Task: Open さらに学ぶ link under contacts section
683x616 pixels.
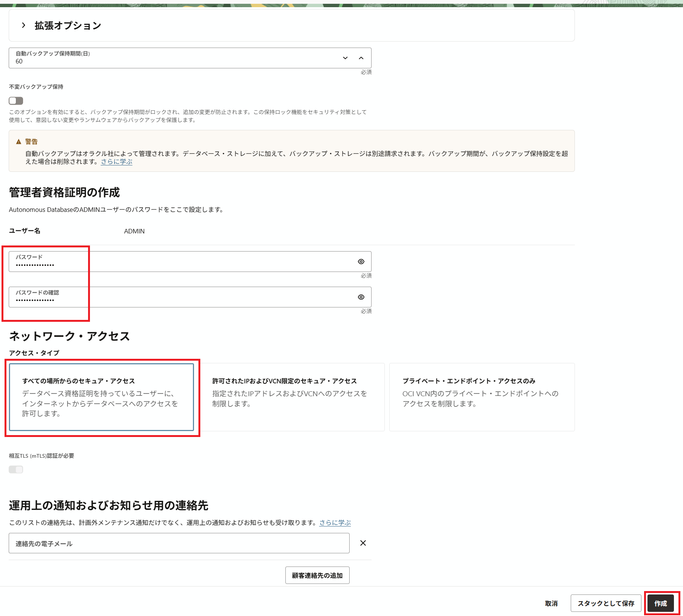Action: [x=335, y=523]
